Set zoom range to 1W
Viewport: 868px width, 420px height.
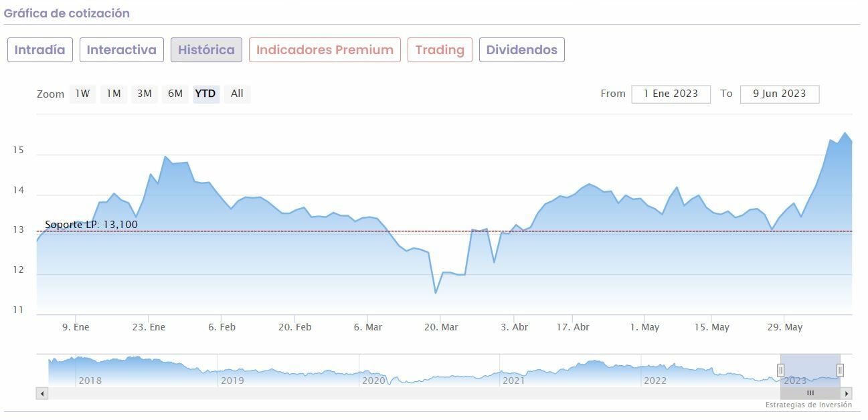(82, 94)
